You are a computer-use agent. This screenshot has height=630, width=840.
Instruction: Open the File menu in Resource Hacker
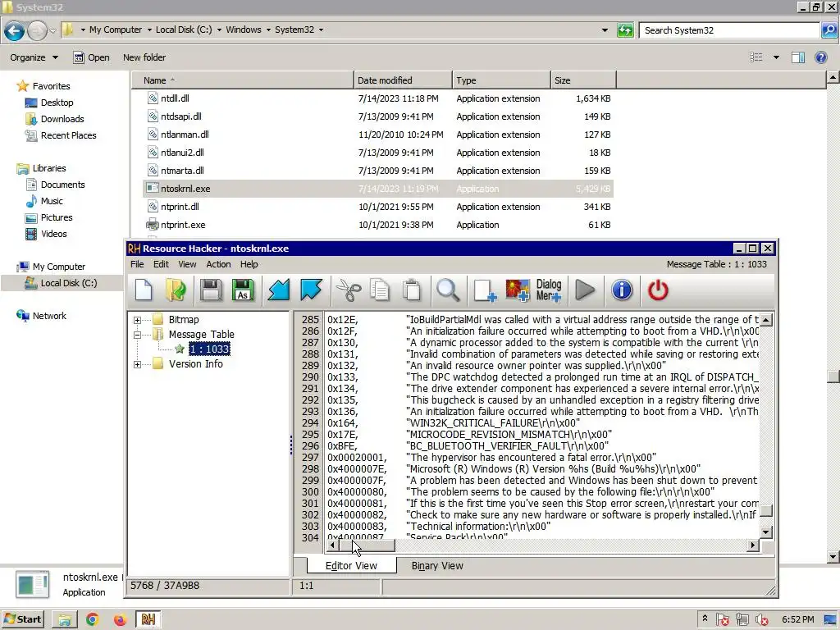coord(137,264)
